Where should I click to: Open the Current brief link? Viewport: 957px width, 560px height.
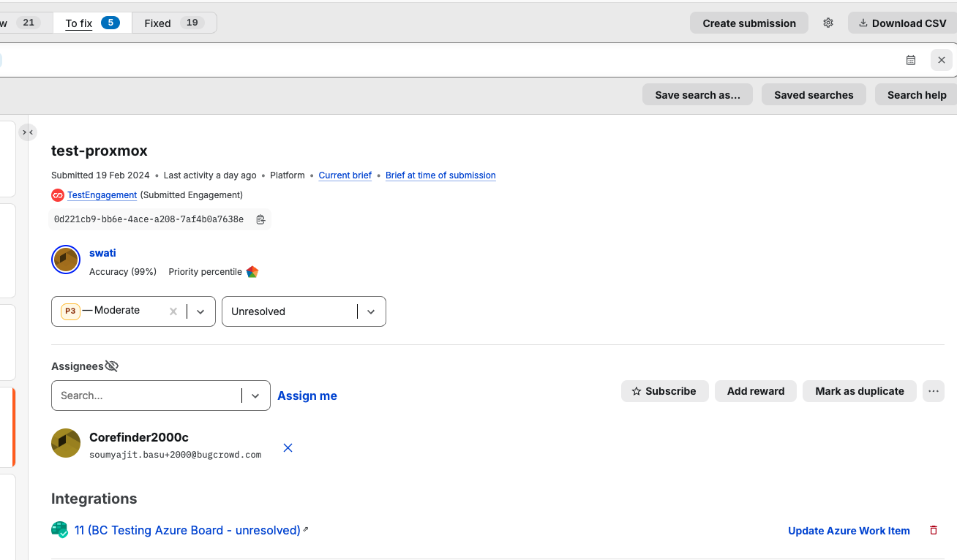tap(345, 175)
